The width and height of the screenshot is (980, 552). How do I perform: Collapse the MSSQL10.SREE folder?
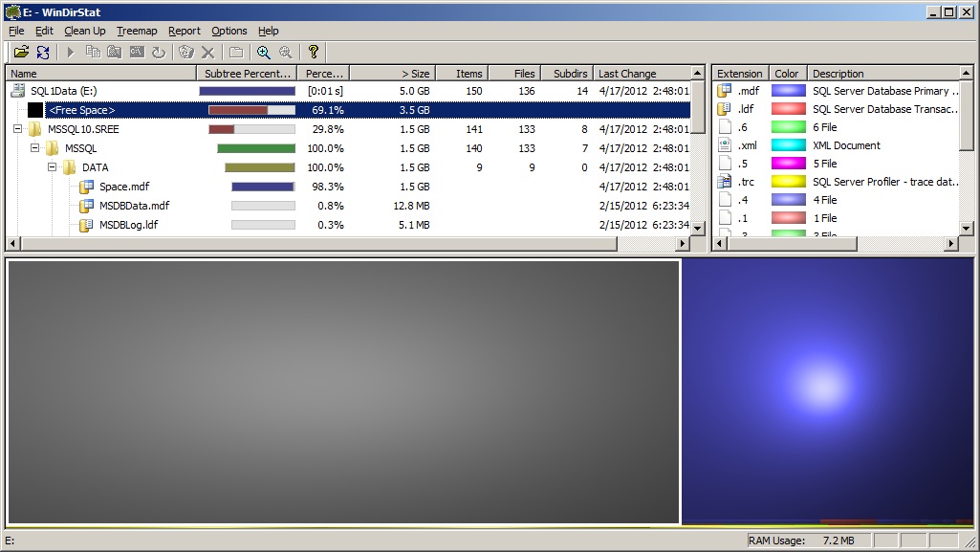(18, 129)
